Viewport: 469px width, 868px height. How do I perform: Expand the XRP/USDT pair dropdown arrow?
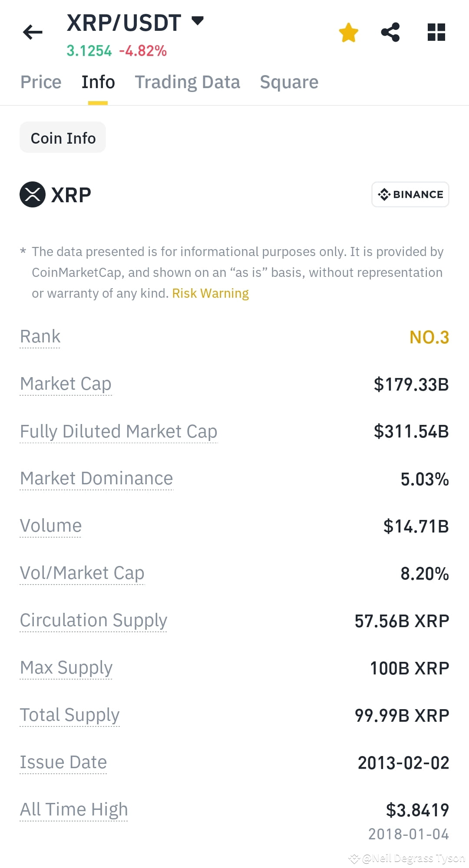[x=198, y=20]
